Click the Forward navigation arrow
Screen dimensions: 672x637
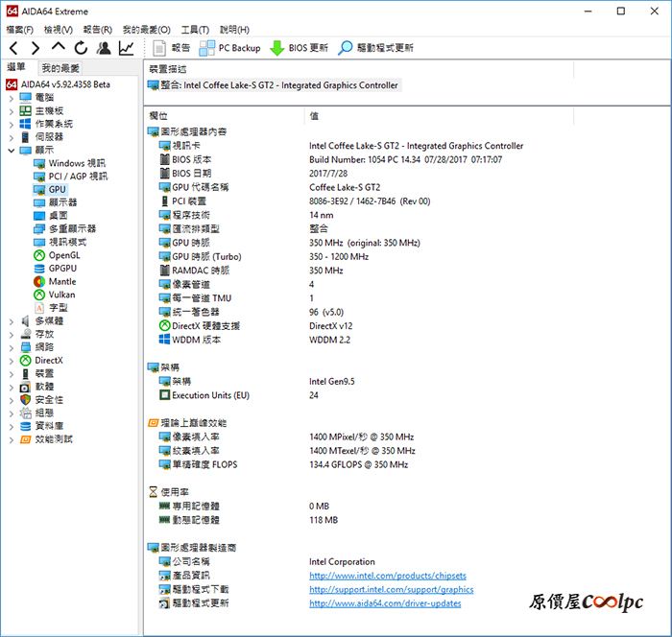[36, 48]
